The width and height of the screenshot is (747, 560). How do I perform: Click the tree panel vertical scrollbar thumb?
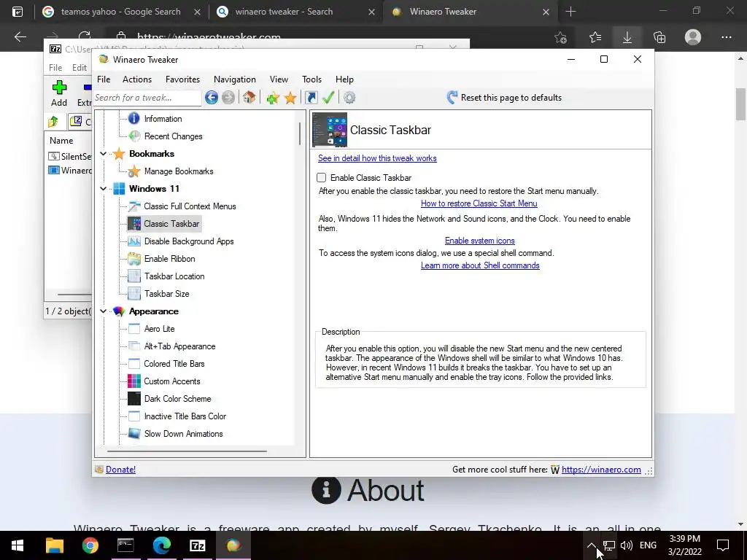tap(300, 133)
